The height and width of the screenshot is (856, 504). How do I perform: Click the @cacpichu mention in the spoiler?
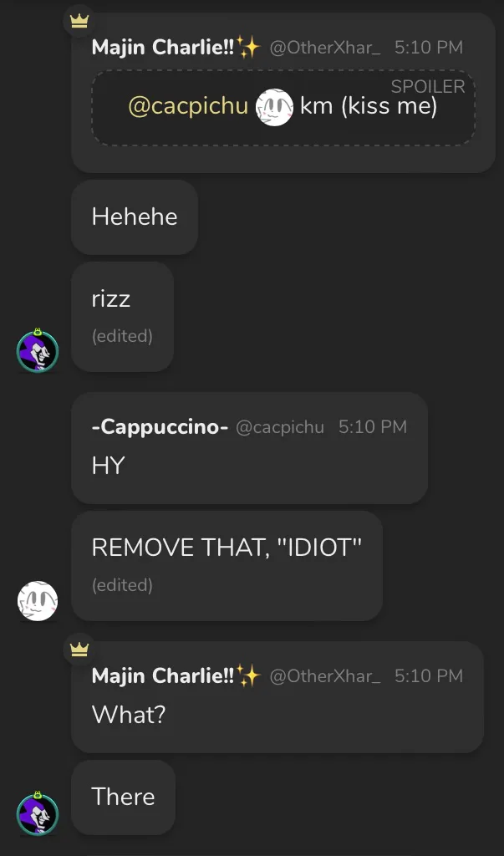188,106
